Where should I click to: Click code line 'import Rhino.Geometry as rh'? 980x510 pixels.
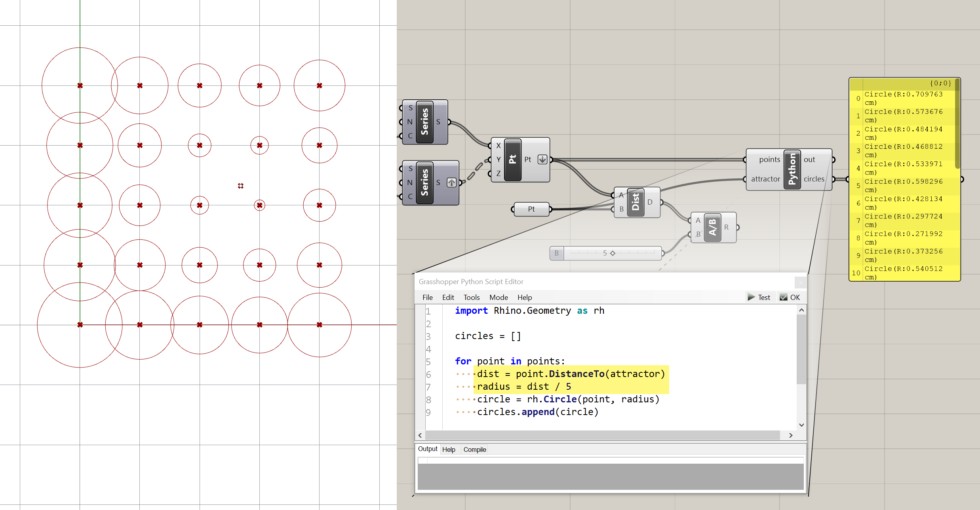tap(529, 311)
